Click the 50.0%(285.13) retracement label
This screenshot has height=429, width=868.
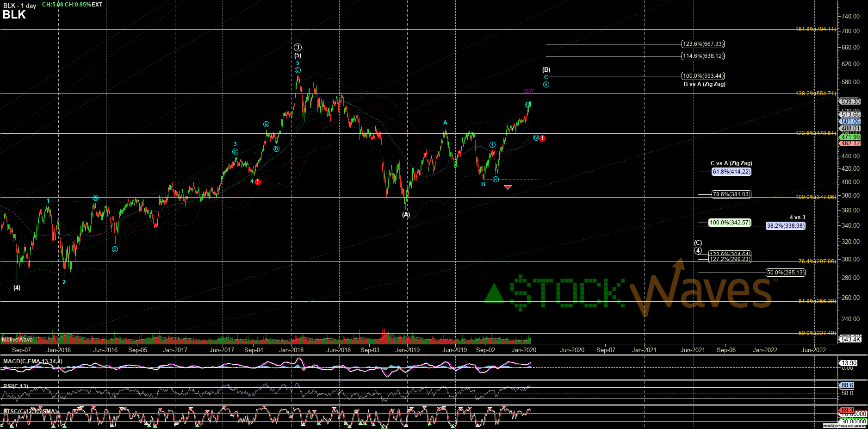(786, 273)
